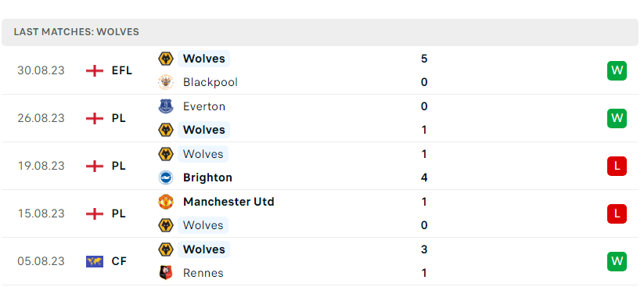
Task: Open the Everton team link
Action: click(x=204, y=106)
